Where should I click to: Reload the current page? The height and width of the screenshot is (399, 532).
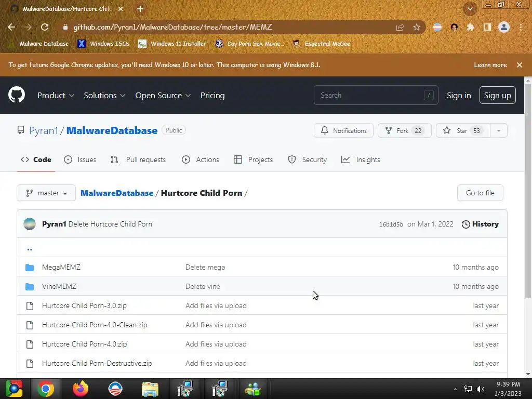45,27
